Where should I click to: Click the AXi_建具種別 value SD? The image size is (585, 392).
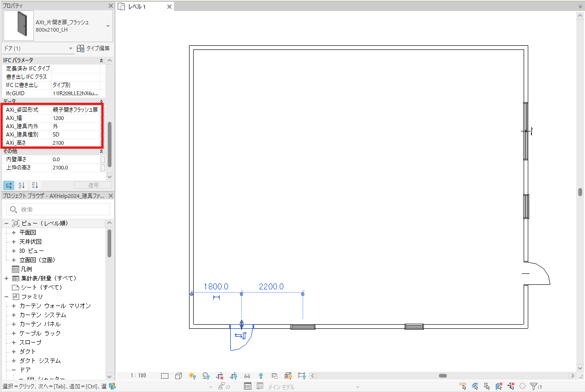point(76,135)
